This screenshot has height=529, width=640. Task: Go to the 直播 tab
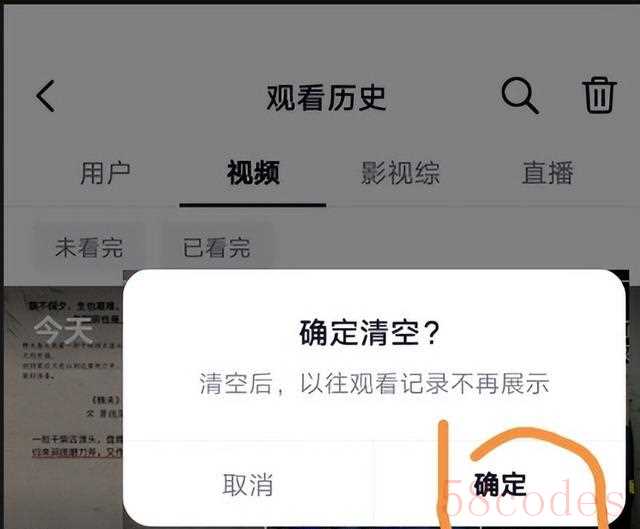(548, 173)
